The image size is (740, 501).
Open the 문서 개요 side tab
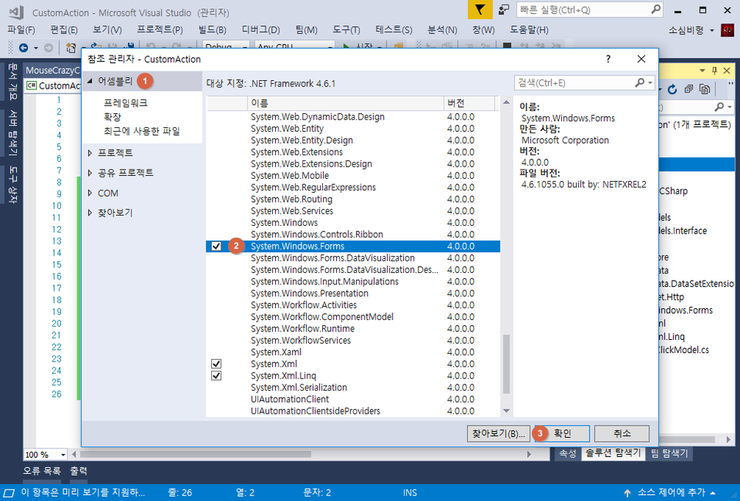click(x=13, y=82)
